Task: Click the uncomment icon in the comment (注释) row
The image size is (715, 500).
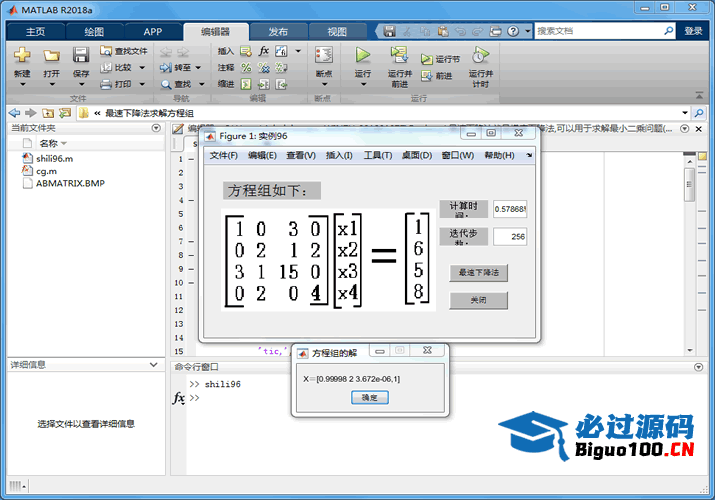Action: point(264,67)
